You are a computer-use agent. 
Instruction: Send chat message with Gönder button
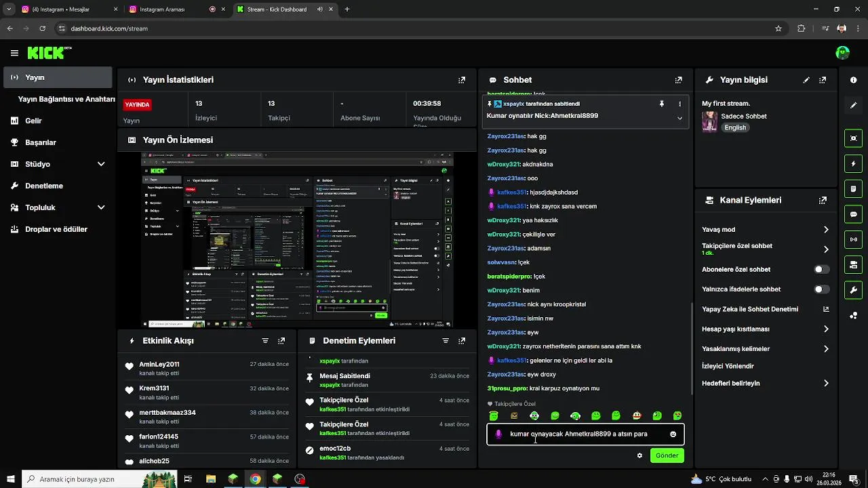click(x=667, y=455)
